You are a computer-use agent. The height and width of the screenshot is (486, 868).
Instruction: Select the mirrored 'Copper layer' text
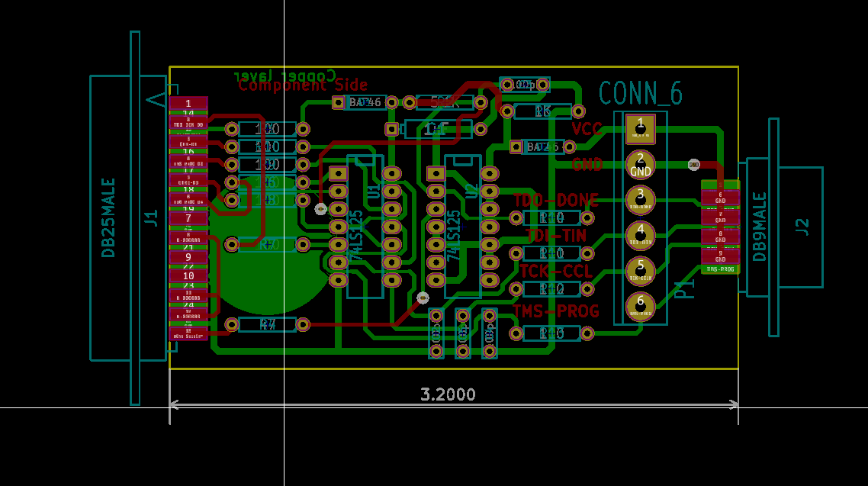pyautogui.click(x=285, y=75)
